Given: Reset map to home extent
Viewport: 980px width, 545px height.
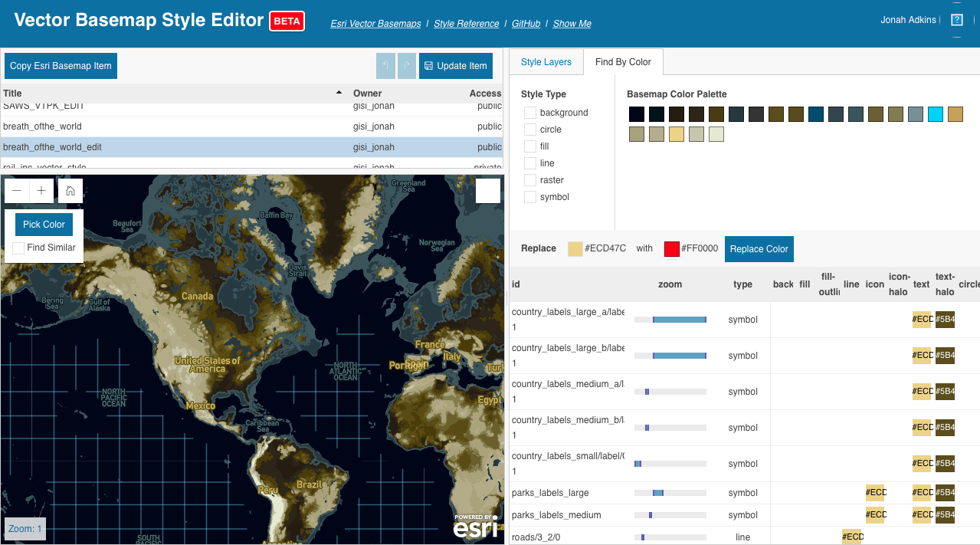Looking at the screenshot, I should [70, 191].
